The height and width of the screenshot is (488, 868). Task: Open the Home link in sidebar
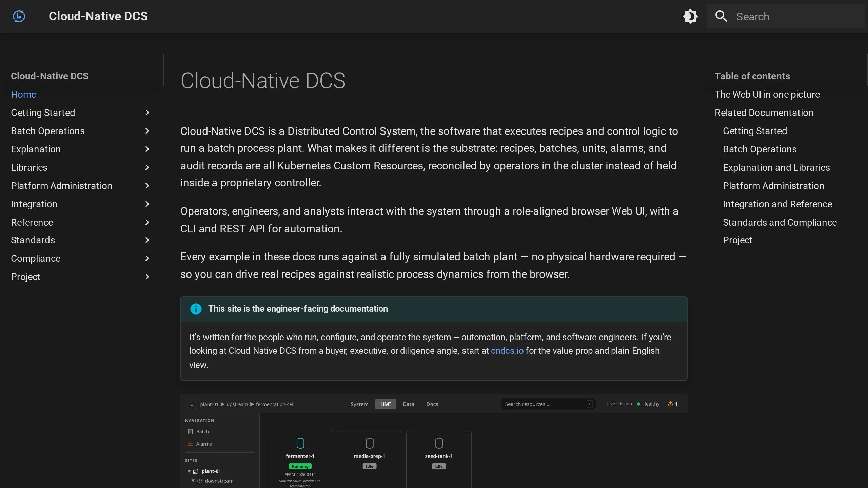23,94
